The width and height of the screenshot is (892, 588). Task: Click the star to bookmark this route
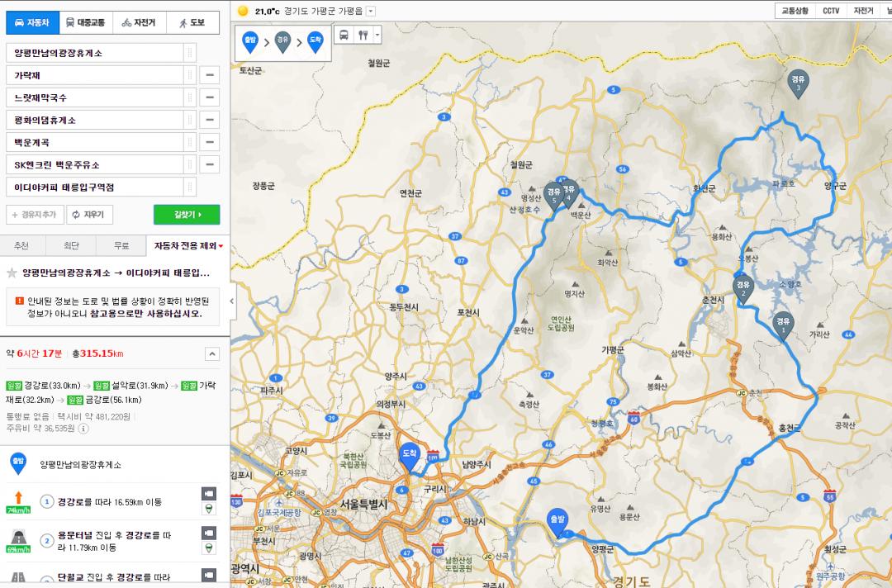click(12, 273)
